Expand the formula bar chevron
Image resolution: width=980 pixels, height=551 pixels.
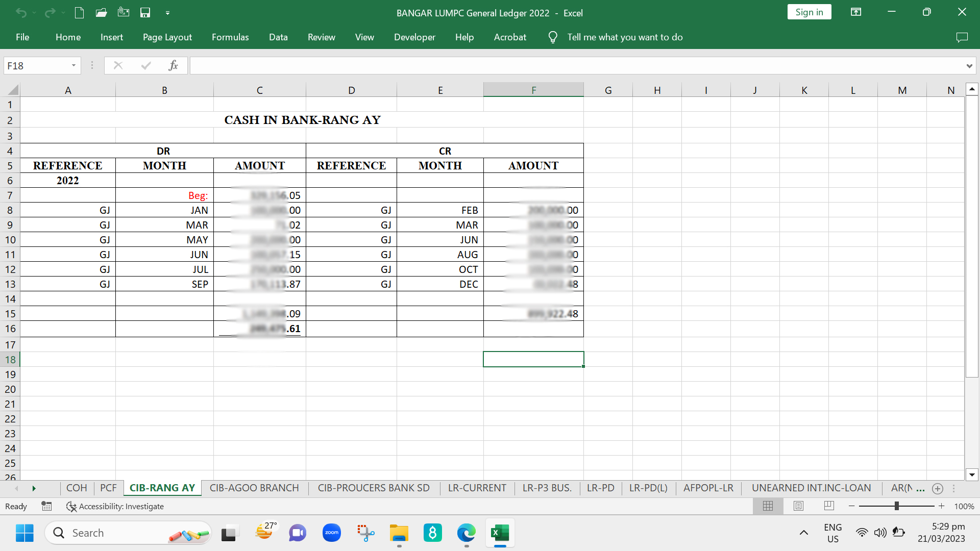[x=969, y=66]
